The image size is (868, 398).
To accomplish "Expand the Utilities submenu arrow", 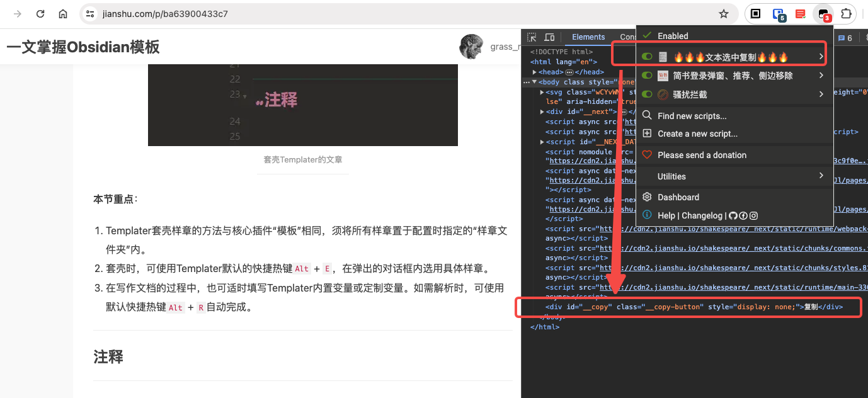I will [821, 176].
